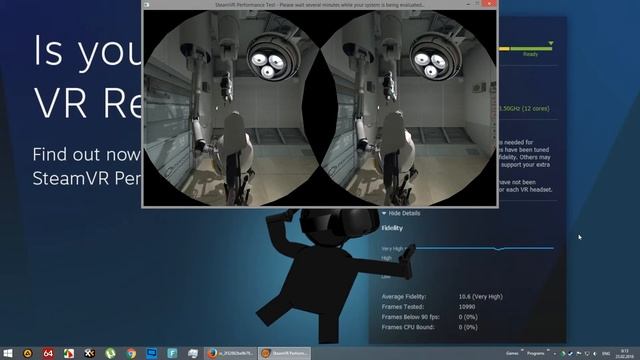Launch the AIMP icon in taskbar
Screen dimensions: 640x360
27,353
